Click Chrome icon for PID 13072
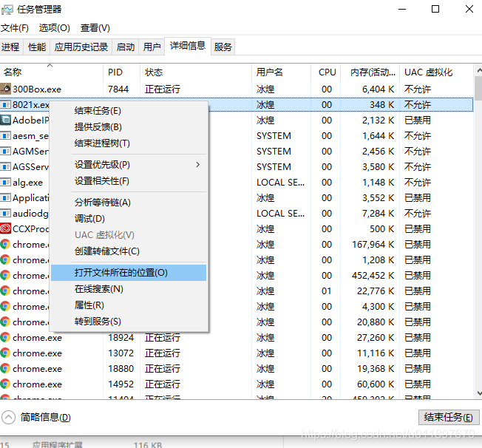 [x=5, y=353]
